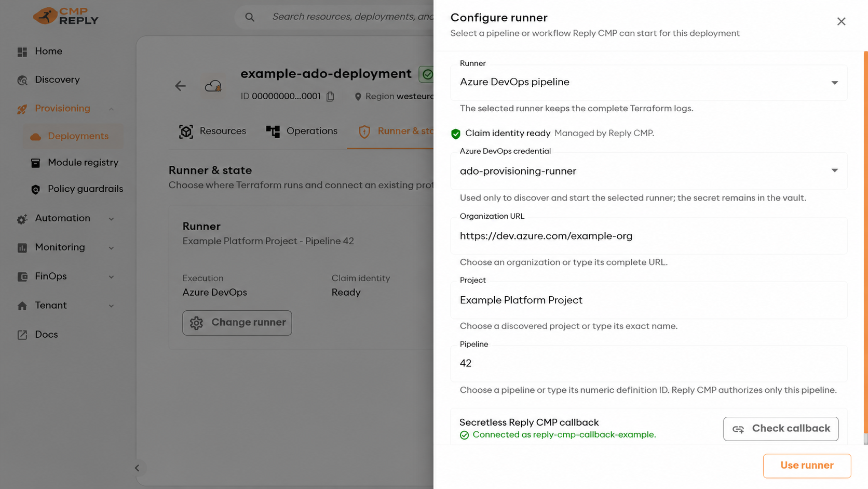
Task: Open Policy guardrails in the sidebar
Action: click(x=85, y=189)
